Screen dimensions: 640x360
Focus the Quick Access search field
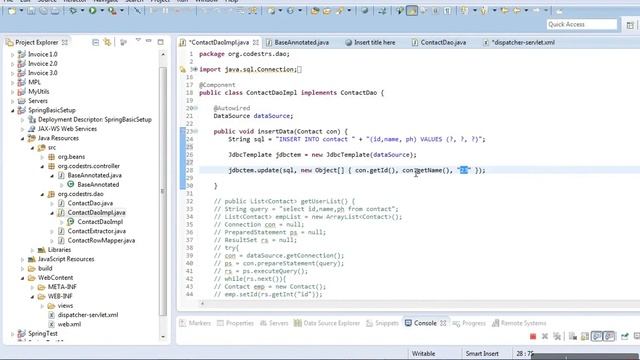pyautogui.click(x=582, y=24)
